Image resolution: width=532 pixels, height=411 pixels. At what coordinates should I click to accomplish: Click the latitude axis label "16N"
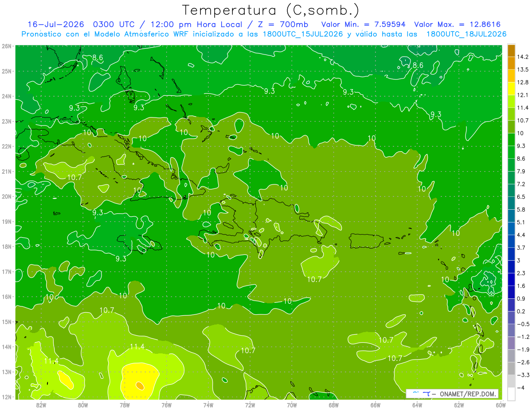click(x=6, y=297)
